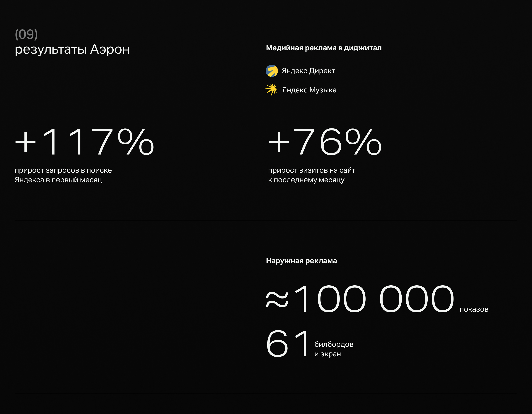Open the Яндекс Директ text label
Viewport: 532px width, 414px height.
point(308,71)
